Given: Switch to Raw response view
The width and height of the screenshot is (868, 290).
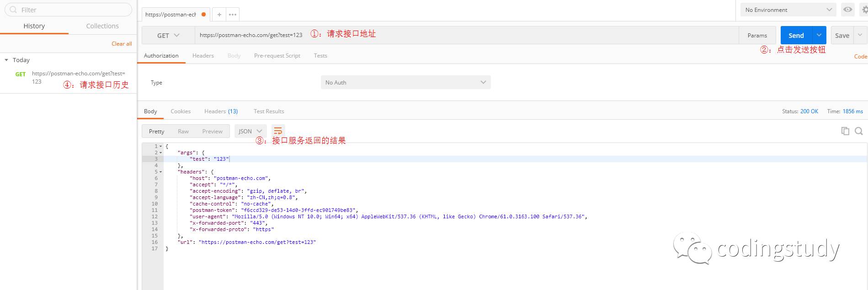Looking at the screenshot, I should tap(183, 131).
